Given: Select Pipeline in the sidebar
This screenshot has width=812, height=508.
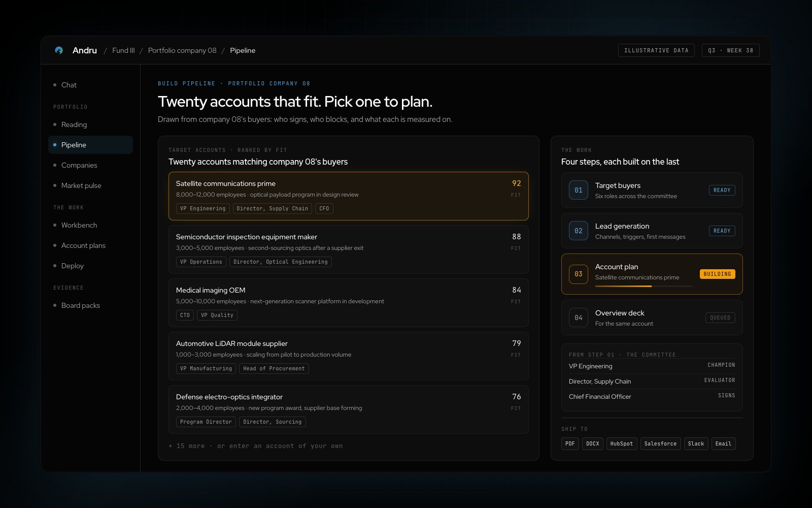Looking at the screenshot, I should [90, 145].
